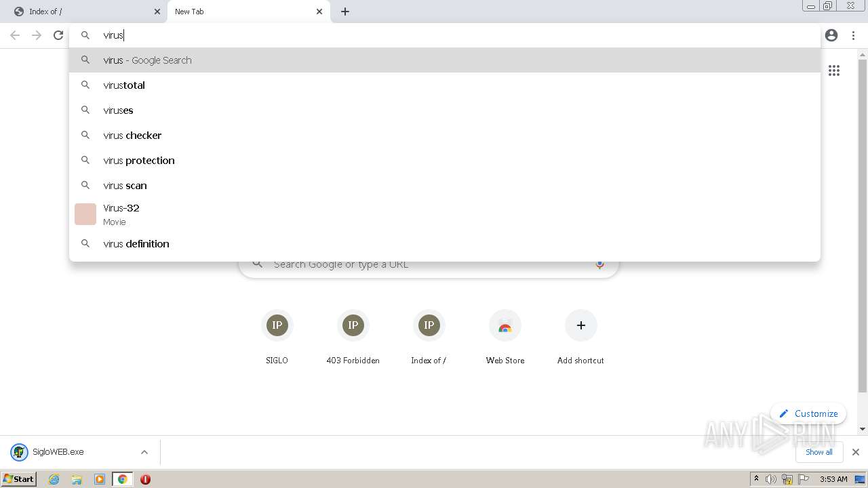Choose "virus - Google Search" suggestion
The width and height of the screenshot is (868, 488).
tap(445, 60)
